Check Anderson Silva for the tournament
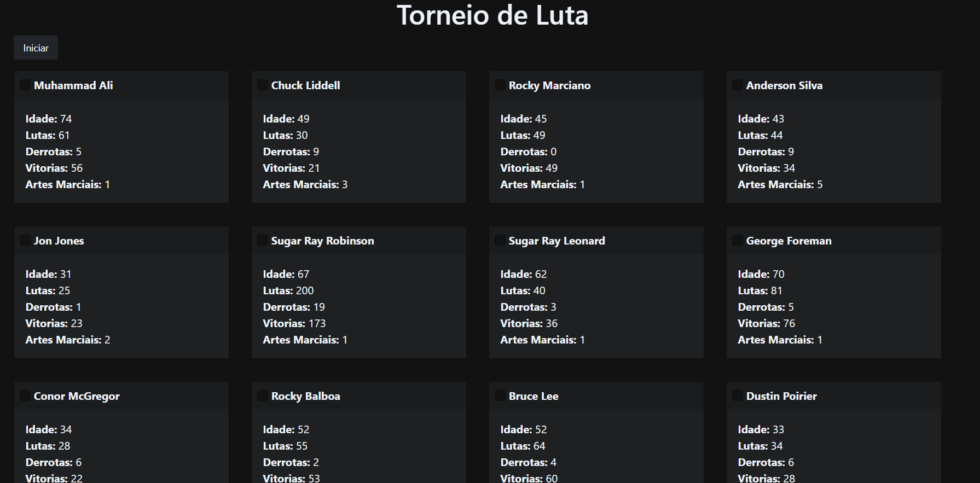This screenshot has width=980, height=483. click(x=737, y=85)
